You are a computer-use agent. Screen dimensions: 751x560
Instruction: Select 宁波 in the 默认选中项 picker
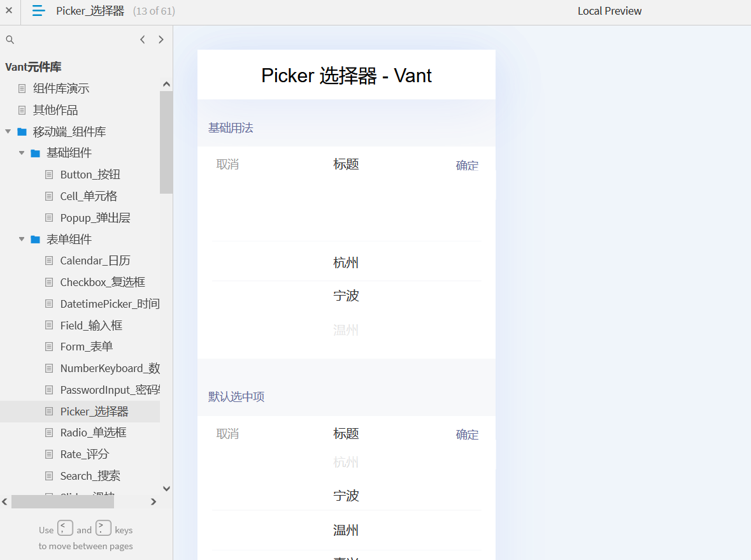346,496
